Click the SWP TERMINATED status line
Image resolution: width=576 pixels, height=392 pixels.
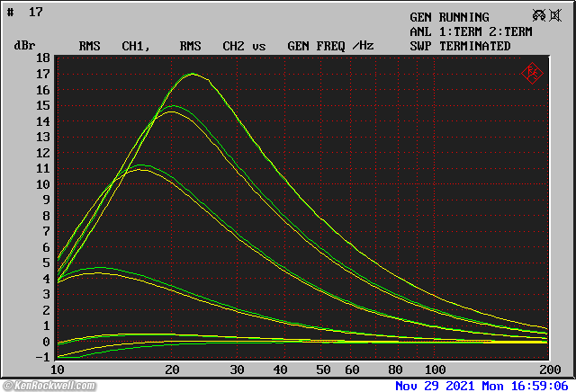point(460,46)
